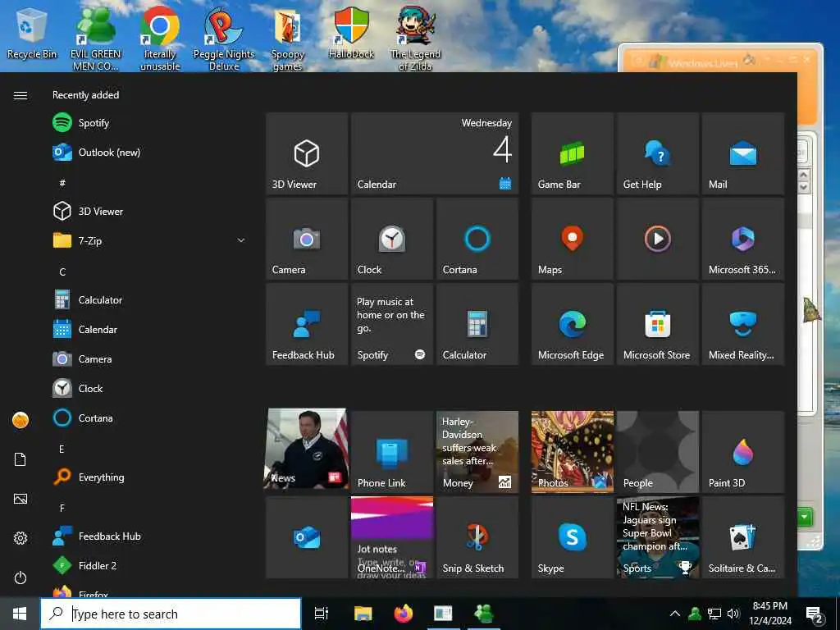
Task: Open the Spotify music tile
Action: [392, 324]
